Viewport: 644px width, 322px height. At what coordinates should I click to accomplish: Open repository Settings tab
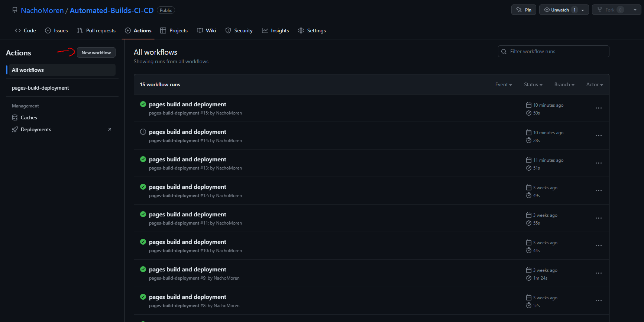coord(312,30)
